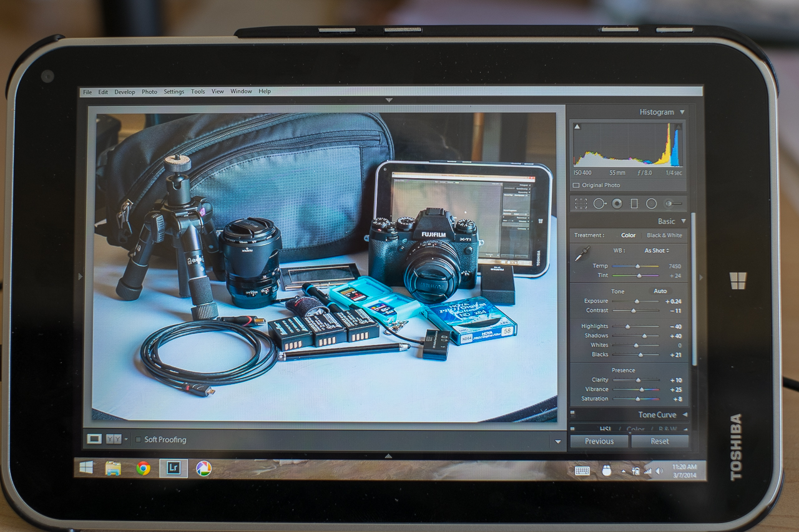Set treatment to Black & White

coord(664,235)
